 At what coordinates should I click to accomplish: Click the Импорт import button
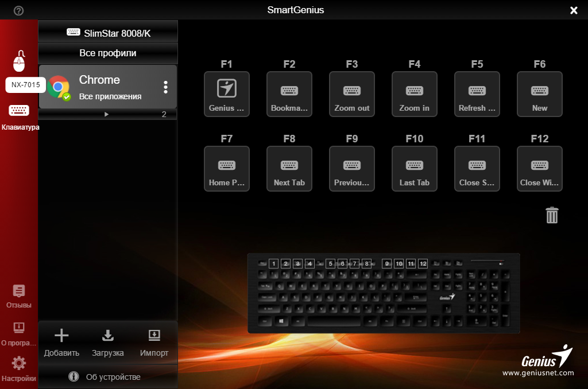coord(154,343)
